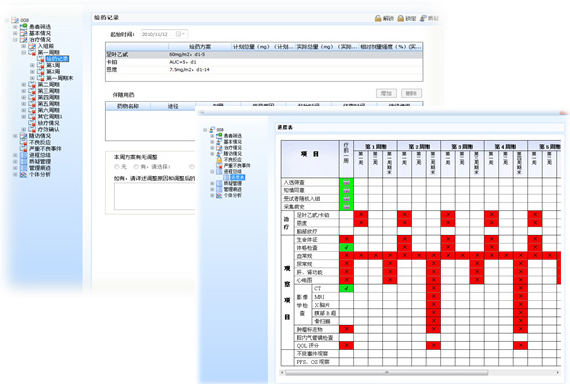Click the 解锁 unlock padlock icon
This screenshot has height=384, width=570.
coord(378,18)
